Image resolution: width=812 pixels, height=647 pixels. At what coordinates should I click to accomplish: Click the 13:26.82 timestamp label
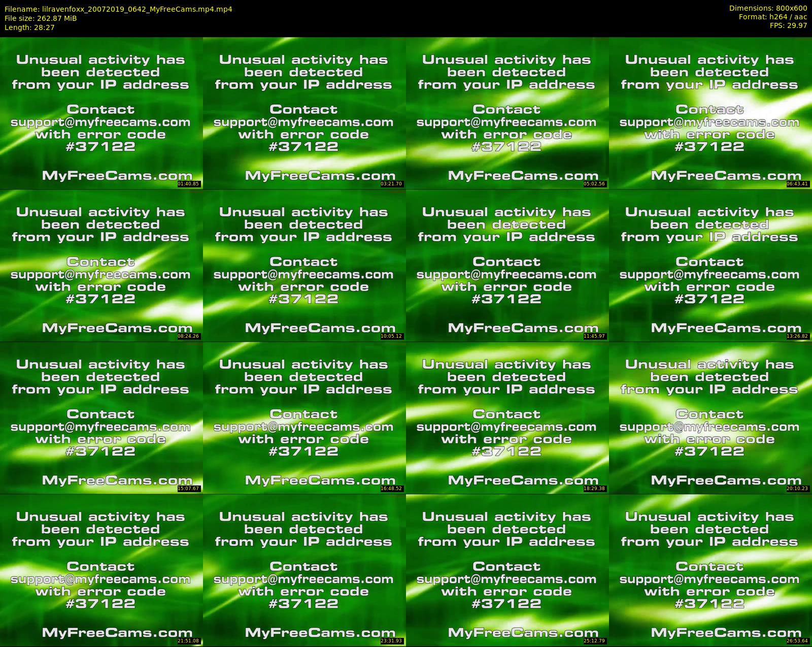tap(798, 336)
